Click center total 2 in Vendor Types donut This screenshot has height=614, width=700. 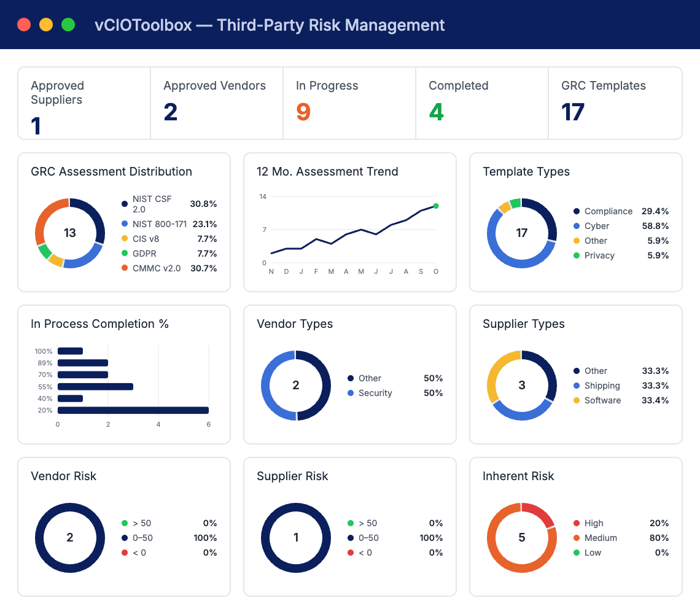295,385
